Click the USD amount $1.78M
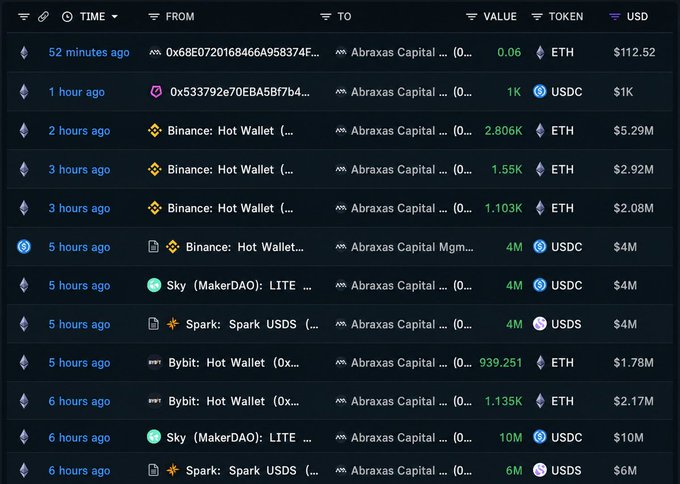 coord(634,363)
